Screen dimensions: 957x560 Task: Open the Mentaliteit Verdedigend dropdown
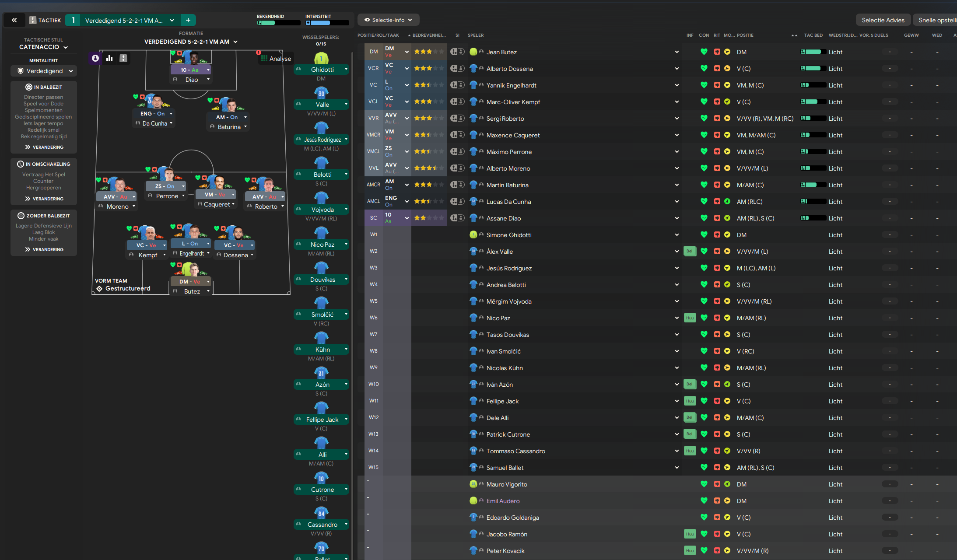pyautogui.click(x=44, y=71)
